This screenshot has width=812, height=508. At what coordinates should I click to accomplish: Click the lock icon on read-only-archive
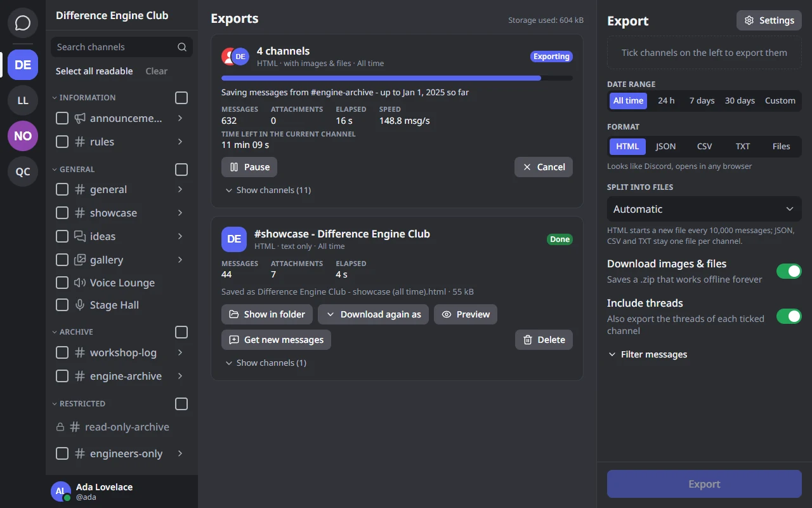click(60, 427)
